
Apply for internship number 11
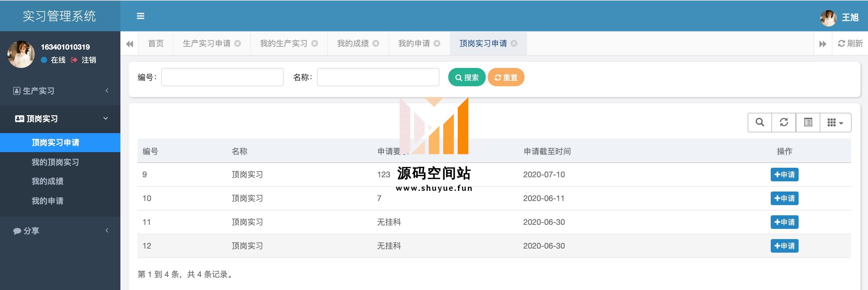tap(784, 222)
